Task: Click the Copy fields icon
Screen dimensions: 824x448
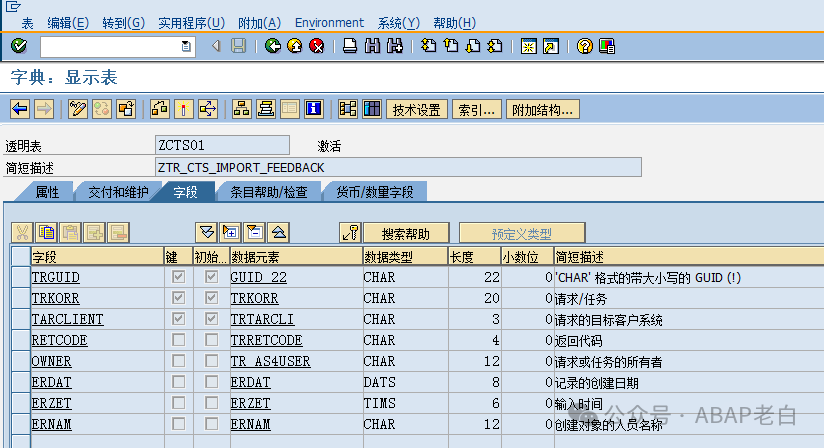Action: 46,233
